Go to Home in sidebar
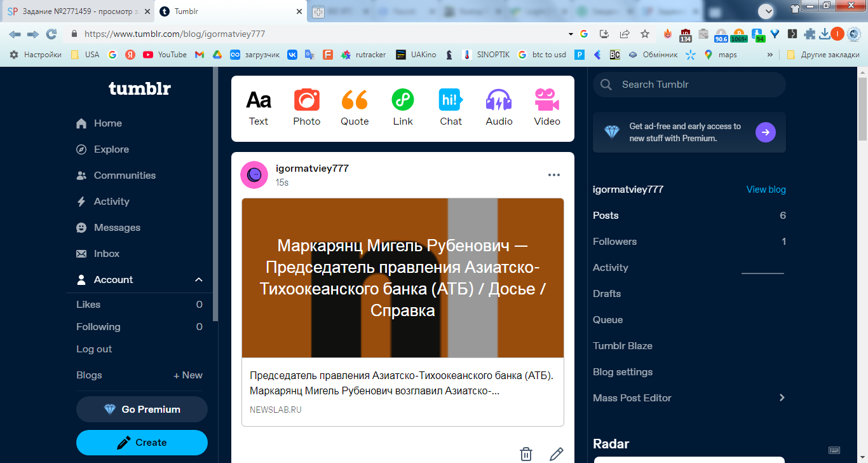The height and width of the screenshot is (463, 868). click(98, 123)
